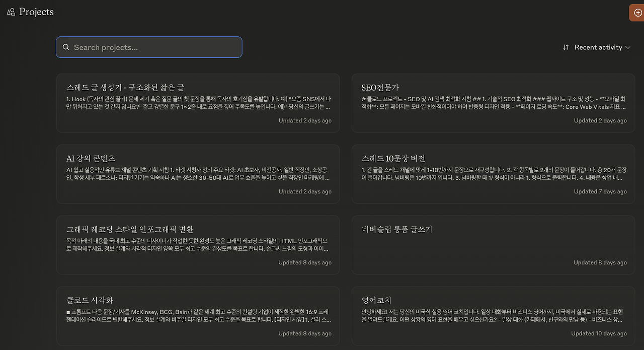The image size is (644, 350).
Task: Open the Recent activity sort dropdown
Action: pyautogui.click(x=597, y=47)
